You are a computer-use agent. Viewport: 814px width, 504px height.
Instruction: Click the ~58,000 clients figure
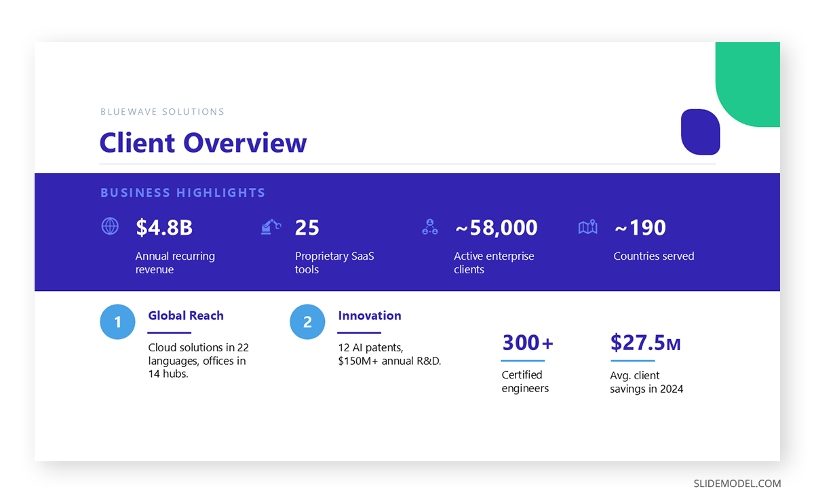coord(496,227)
